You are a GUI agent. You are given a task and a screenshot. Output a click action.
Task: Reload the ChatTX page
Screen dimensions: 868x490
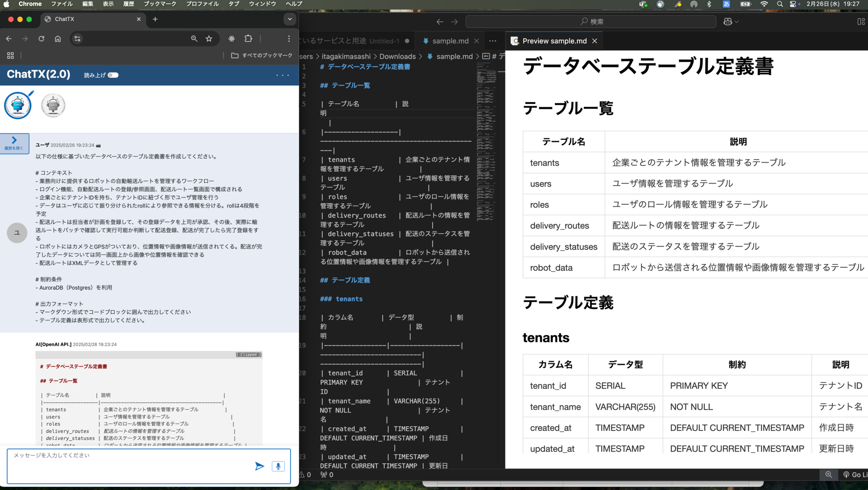[x=41, y=39]
